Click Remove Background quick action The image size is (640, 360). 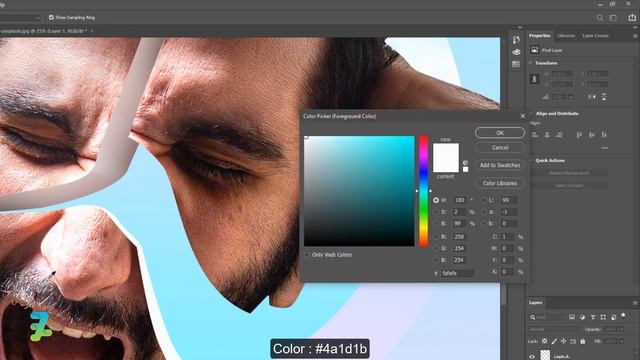[569, 173]
